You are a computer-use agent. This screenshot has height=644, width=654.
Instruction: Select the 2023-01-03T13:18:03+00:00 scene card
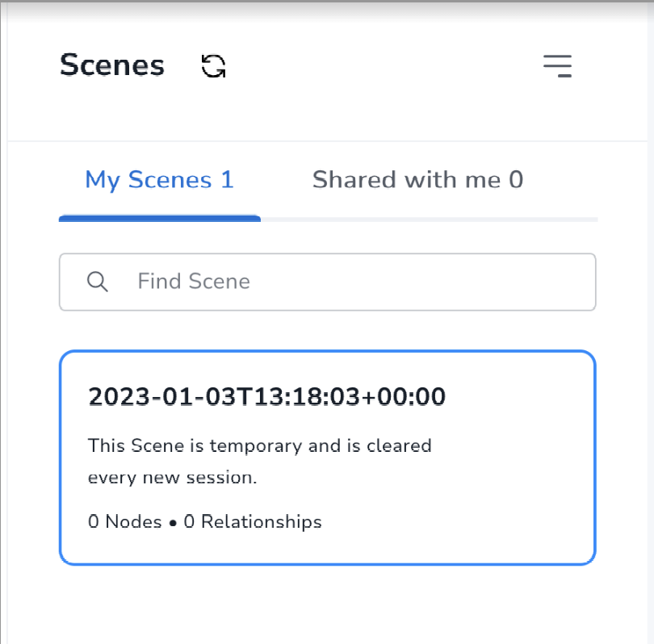(327, 458)
